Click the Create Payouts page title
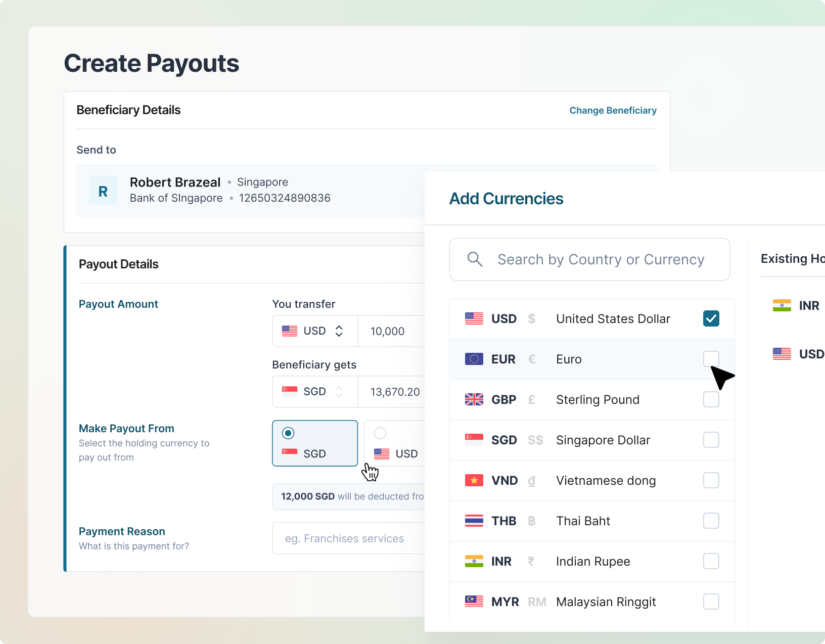 click(x=151, y=64)
